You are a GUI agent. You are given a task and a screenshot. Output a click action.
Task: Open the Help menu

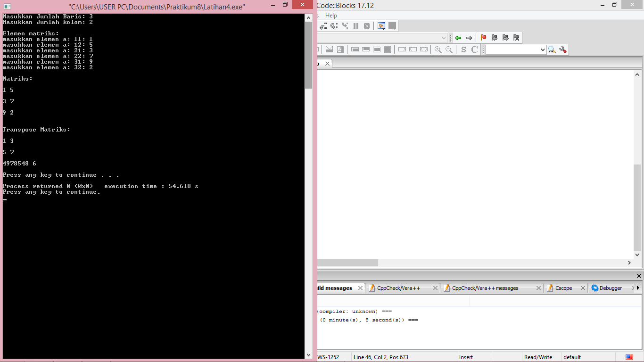(x=331, y=16)
